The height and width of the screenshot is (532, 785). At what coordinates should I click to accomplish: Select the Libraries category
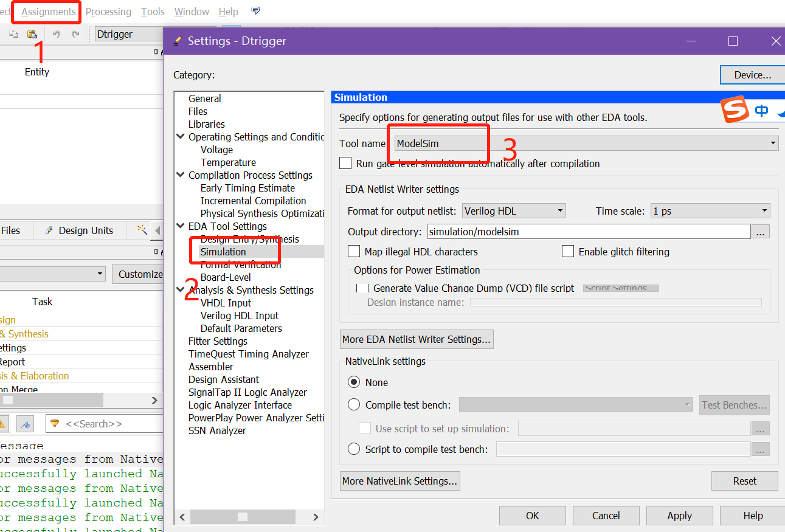tap(207, 124)
